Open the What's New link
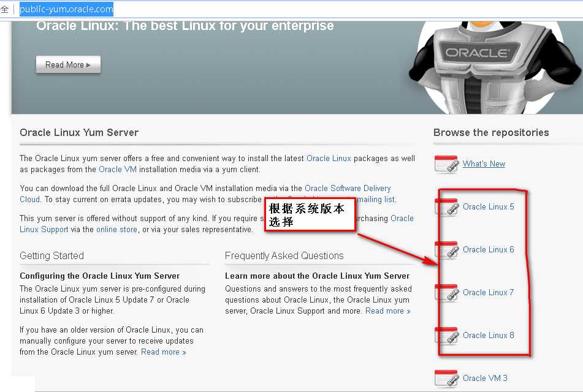Screen dimensions: 583x392 coord(484,164)
